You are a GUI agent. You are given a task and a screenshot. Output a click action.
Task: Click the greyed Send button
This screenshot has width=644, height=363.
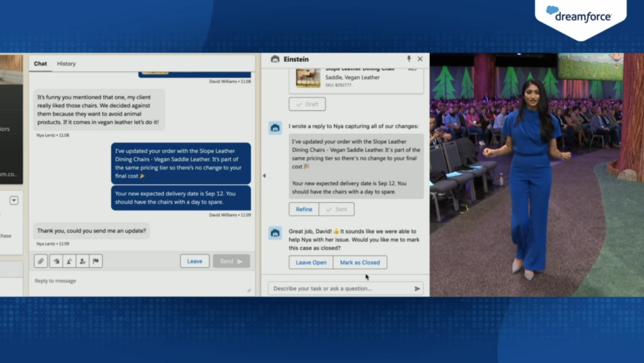pos(231,261)
